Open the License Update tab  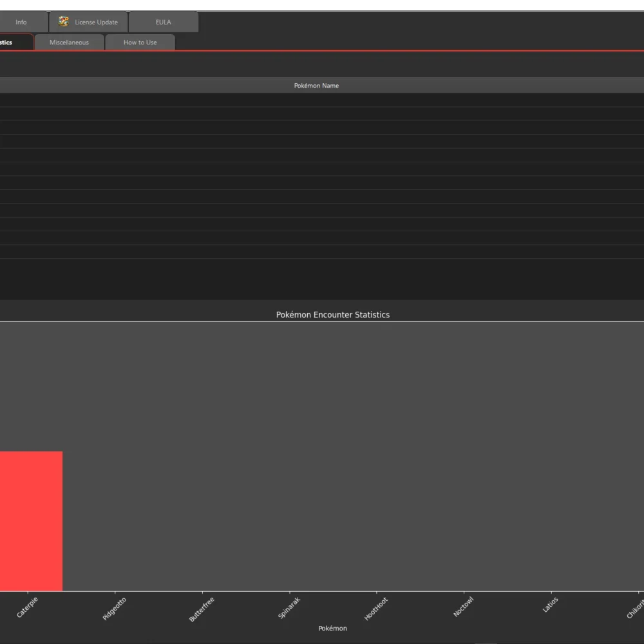coord(88,22)
